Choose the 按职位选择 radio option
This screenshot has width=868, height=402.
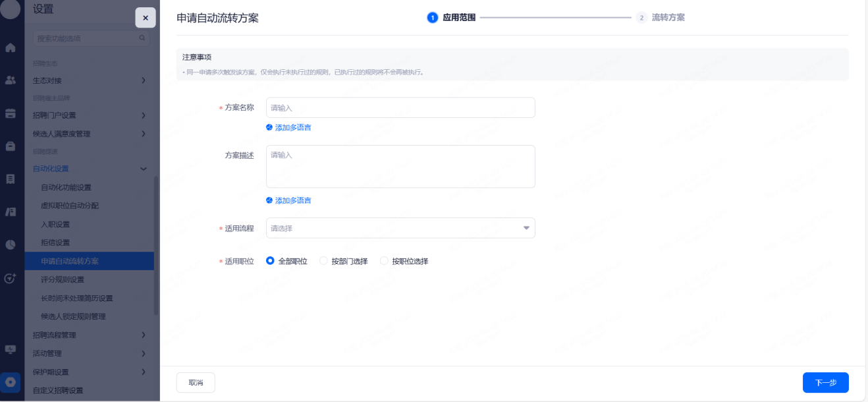click(x=384, y=261)
